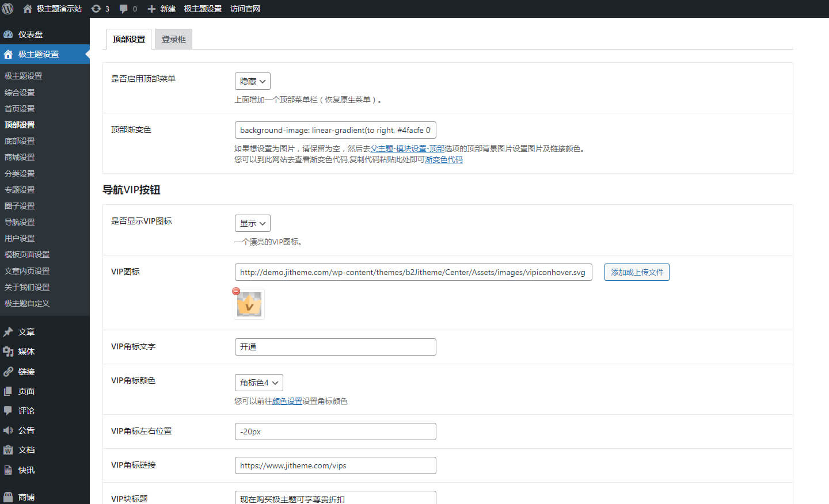Image resolution: width=829 pixels, height=504 pixels.
Task: Click the comments bubble icon
Action: pyautogui.click(x=124, y=9)
